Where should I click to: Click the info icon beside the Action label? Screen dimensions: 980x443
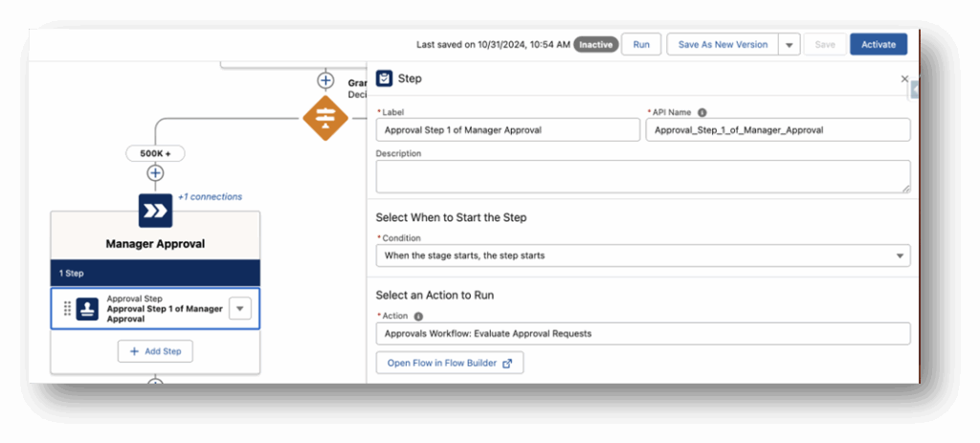(x=418, y=316)
